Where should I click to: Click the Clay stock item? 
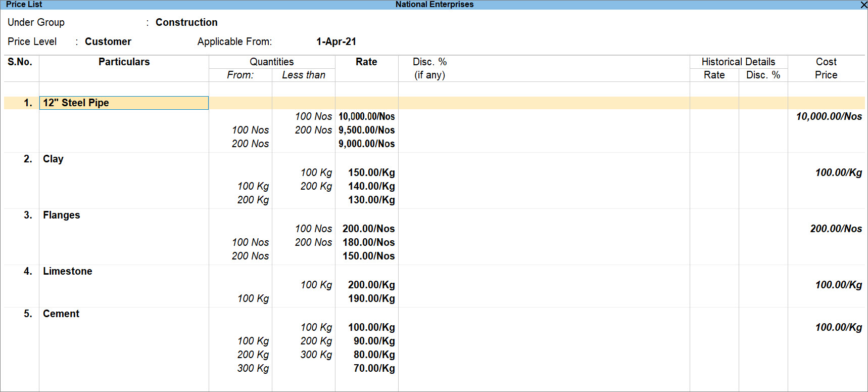pos(53,159)
